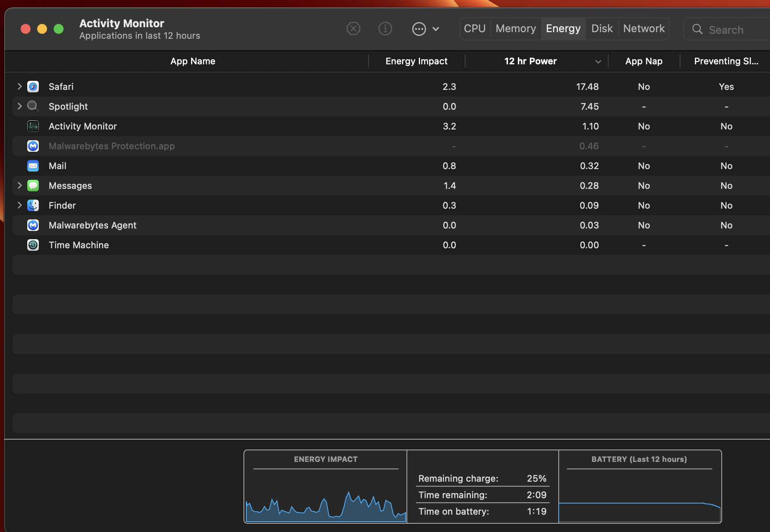Viewport: 770px width, 532px height.
Task: Click the Finder face icon
Action: pyautogui.click(x=33, y=205)
